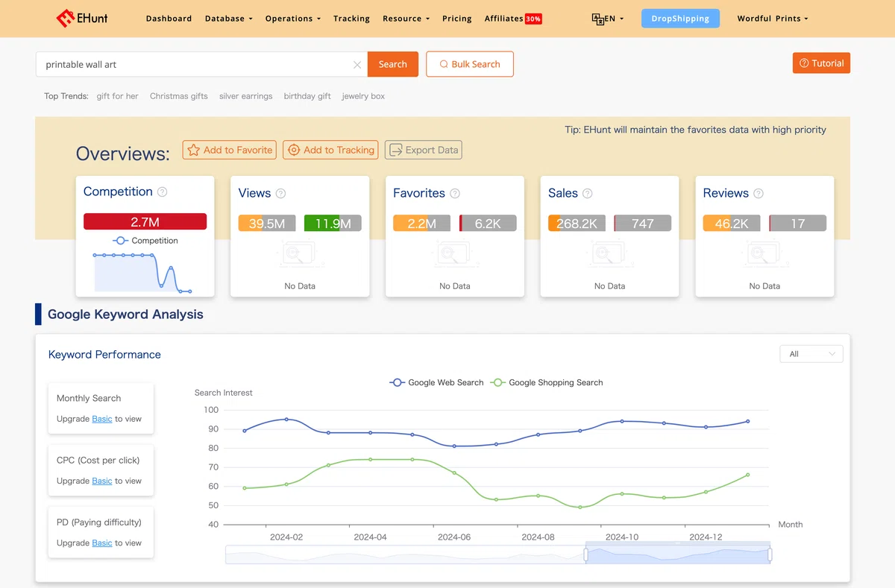The height and width of the screenshot is (588, 895).
Task: Click the Add to Favorite button
Action: pos(230,150)
